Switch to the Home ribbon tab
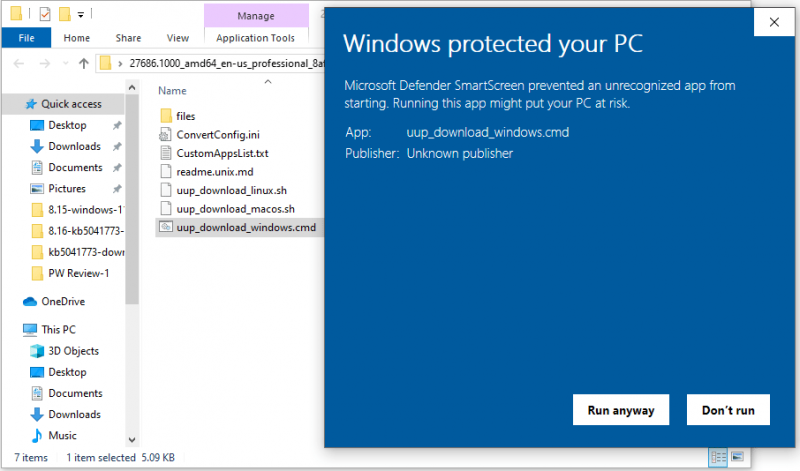The width and height of the screenshot is (800, 471). (77, 38)
